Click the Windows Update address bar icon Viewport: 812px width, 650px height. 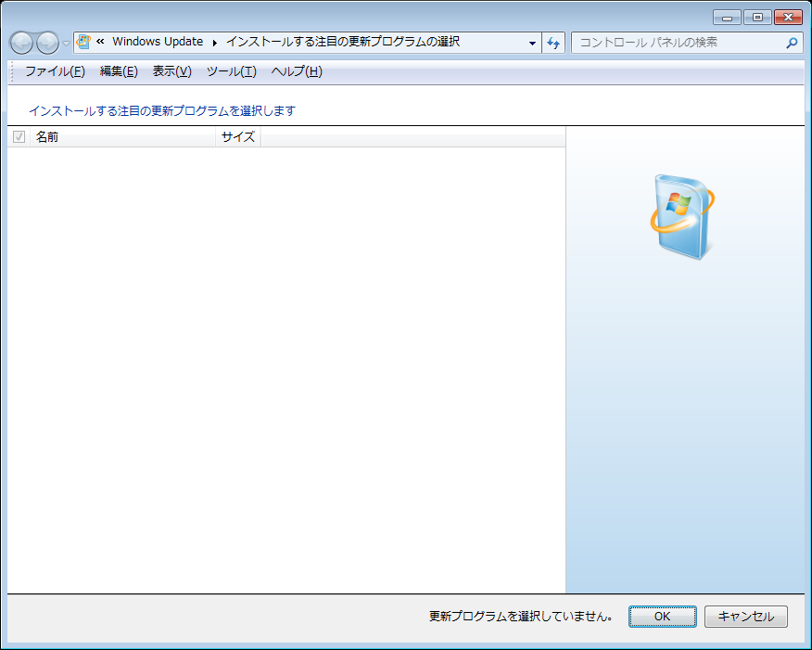click(83, 42)
